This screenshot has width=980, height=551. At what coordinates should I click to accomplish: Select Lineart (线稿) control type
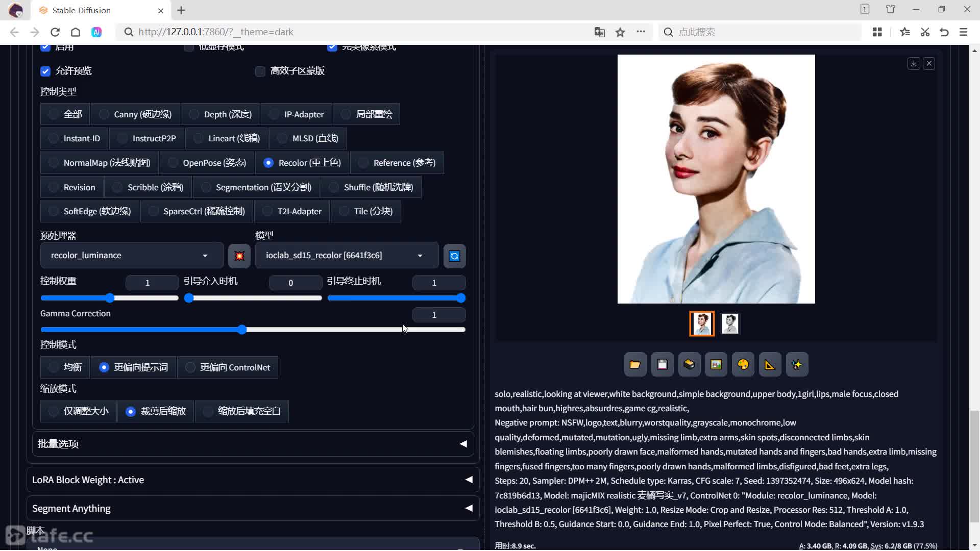point(227,138)
